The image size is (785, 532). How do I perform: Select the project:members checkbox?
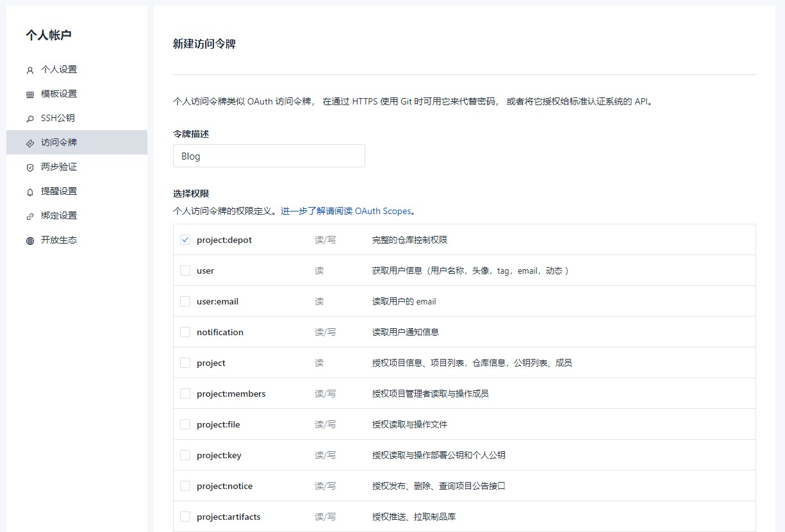(x=185, y=394)
